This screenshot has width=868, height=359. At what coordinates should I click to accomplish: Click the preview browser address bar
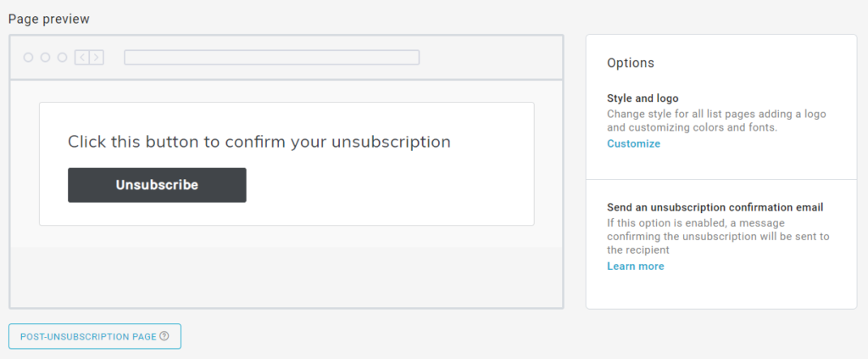point(271,58)
